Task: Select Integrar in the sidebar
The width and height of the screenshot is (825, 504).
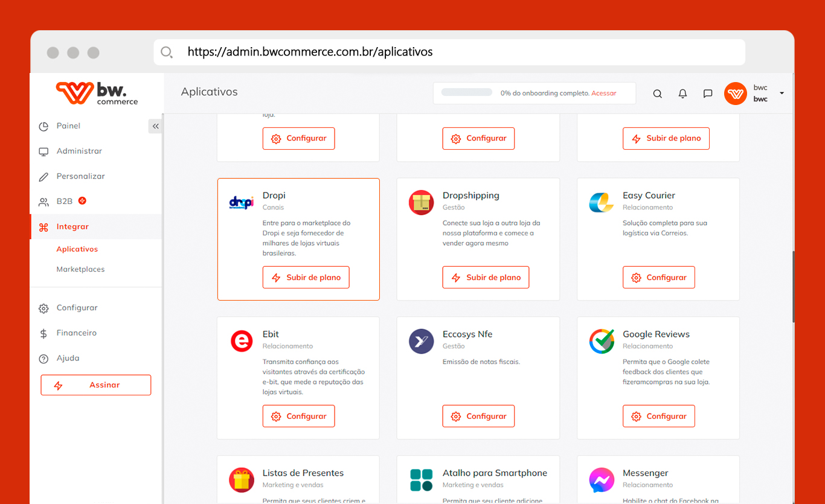Action: point(97,227)
